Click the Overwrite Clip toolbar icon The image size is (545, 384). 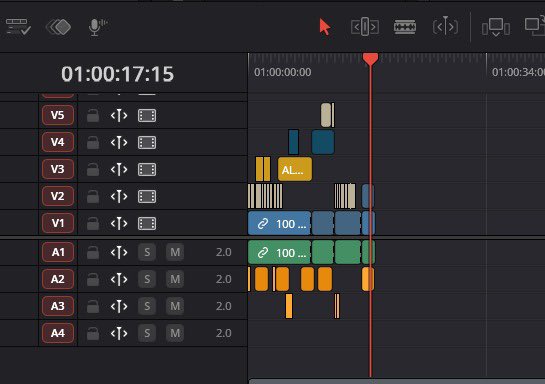(x=535, y=26)
